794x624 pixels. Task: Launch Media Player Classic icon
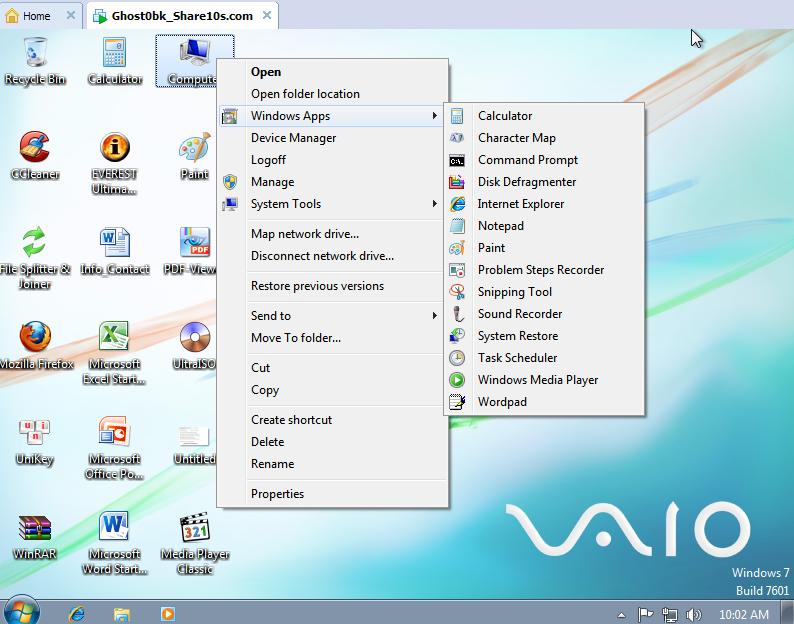[194, 543]
